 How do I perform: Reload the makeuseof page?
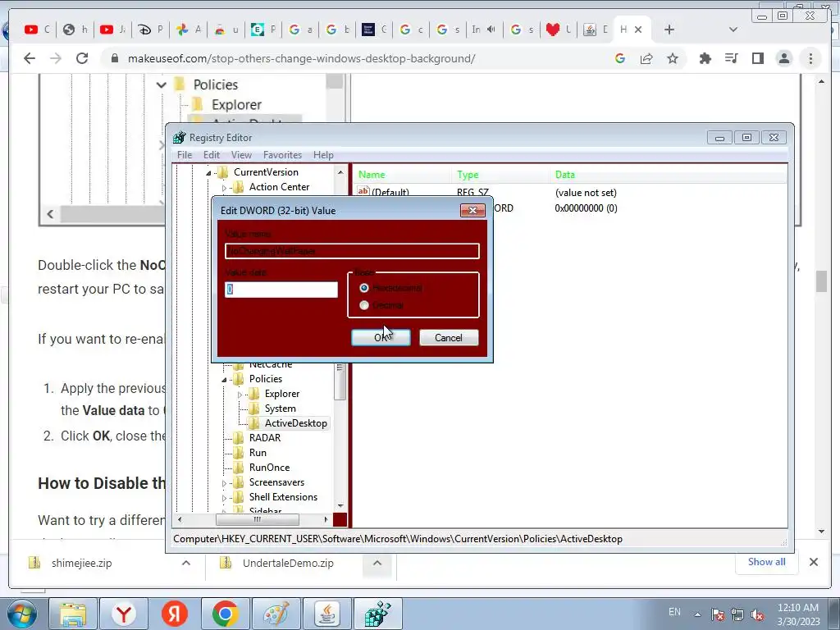[82, 58]
